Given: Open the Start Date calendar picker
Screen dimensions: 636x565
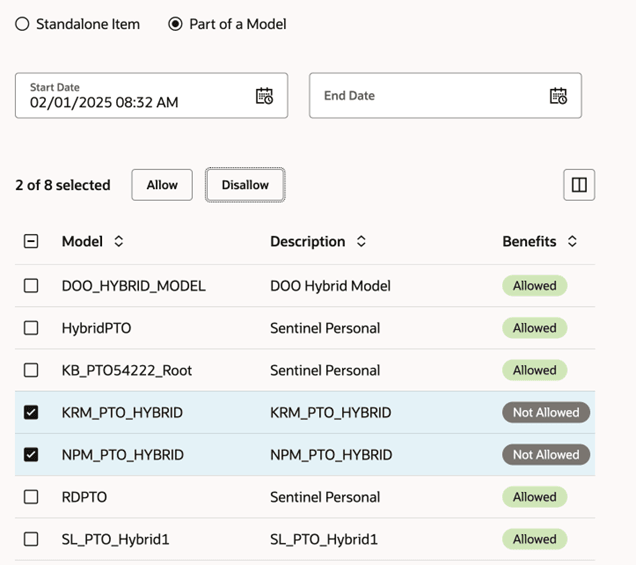Looking at the screenshot, I should point(264,96).
